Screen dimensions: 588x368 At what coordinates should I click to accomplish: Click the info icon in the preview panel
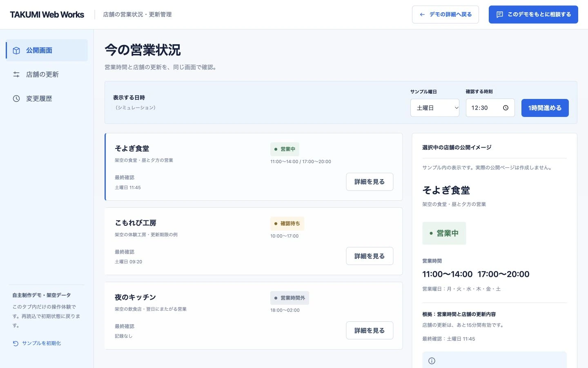[x=432, y=361]
